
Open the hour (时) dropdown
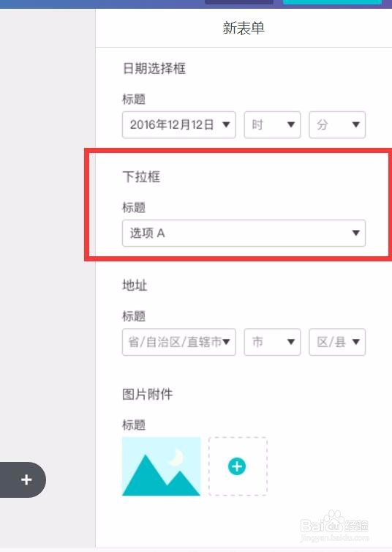(273, 124)
